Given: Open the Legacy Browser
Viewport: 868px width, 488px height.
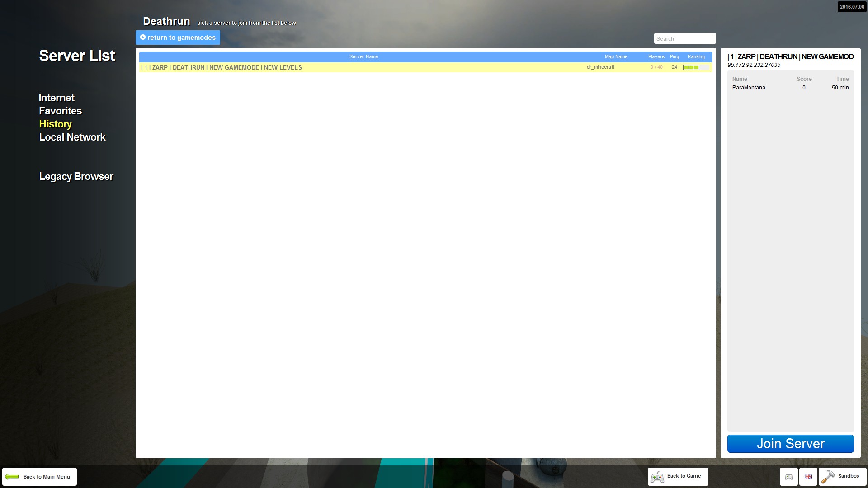Looking at the screenshot, I should [x=76, y=176].
